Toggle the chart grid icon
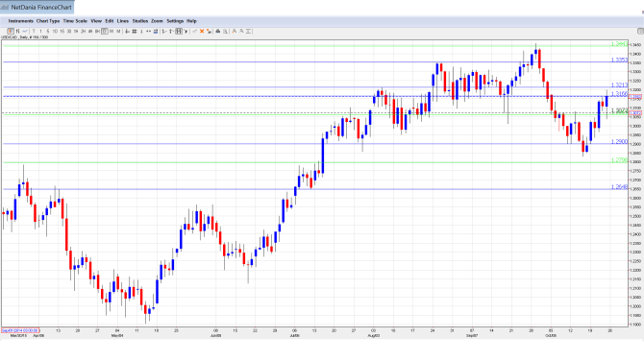 (135, 31)
